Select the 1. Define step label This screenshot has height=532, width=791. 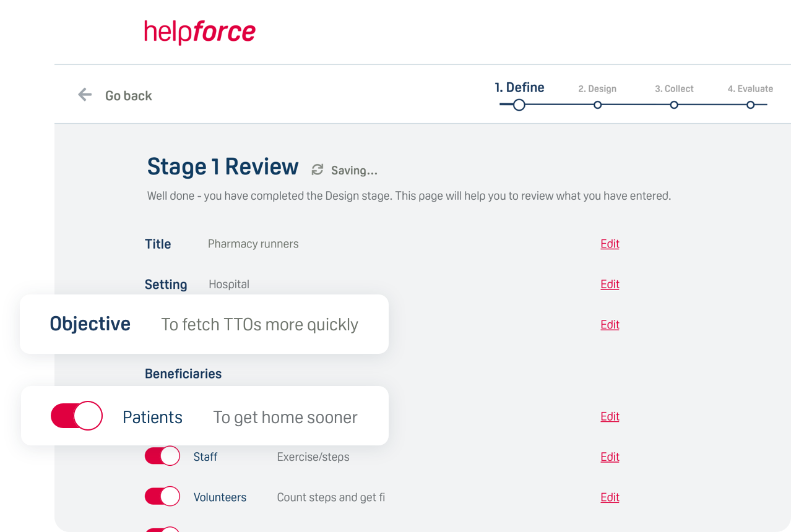pyautogui.click(x=519, y=87)
